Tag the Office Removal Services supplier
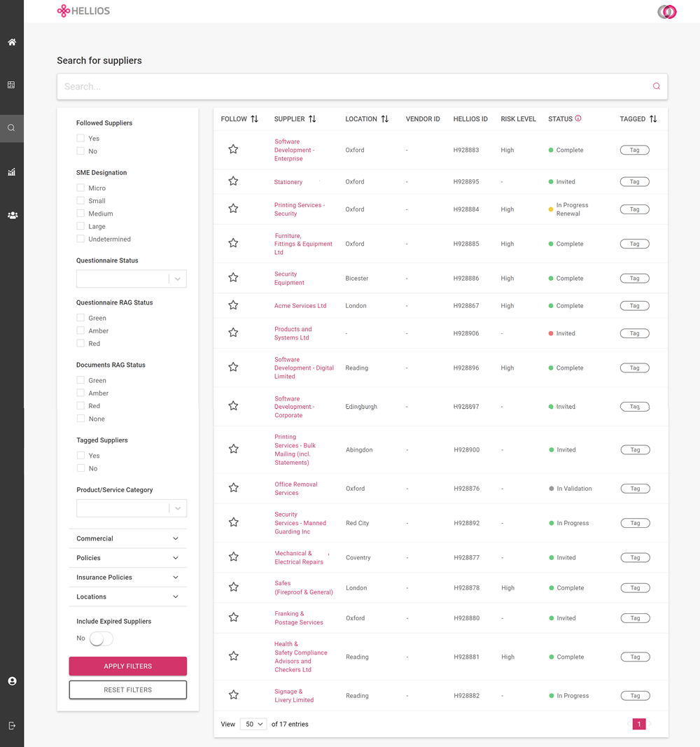Screen dimensions: 700x747 pyautogui.click(x=635, y=488)
